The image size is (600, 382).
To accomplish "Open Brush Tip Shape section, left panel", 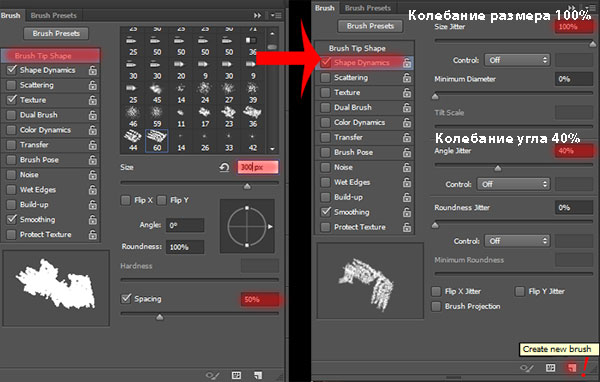I will click(x=51, y=56).
